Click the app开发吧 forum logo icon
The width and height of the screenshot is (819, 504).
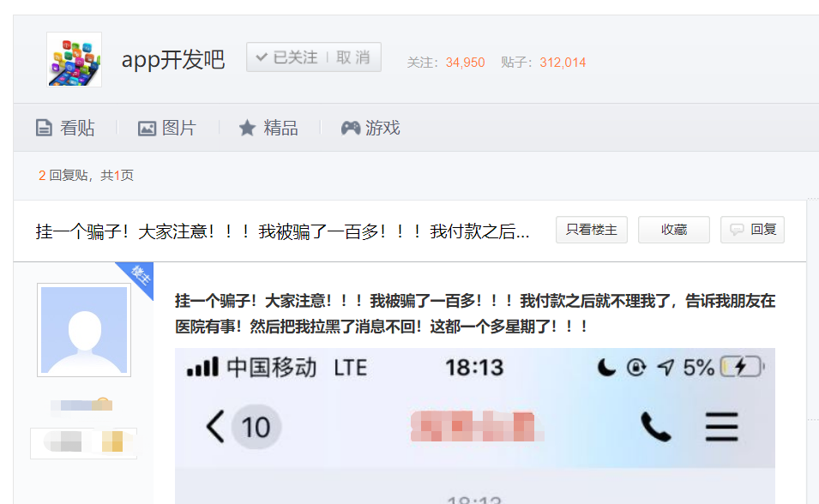point(74,59)
